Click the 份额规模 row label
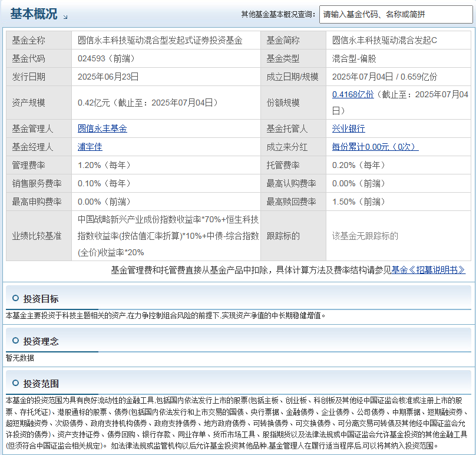 [283, 103]
